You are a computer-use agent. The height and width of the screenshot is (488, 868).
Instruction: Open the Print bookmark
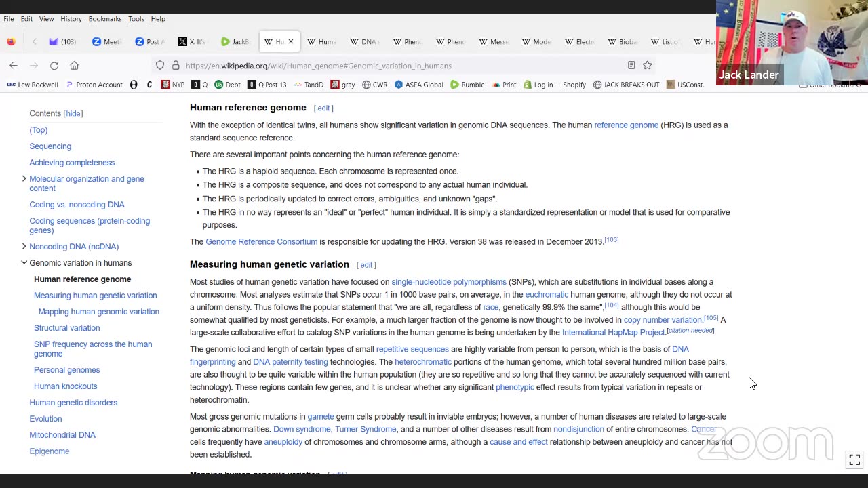click(505, 85)
